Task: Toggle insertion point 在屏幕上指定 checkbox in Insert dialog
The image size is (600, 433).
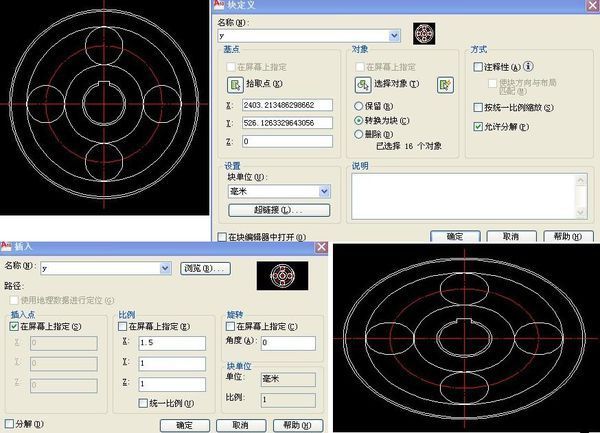Action: [14, 326]
